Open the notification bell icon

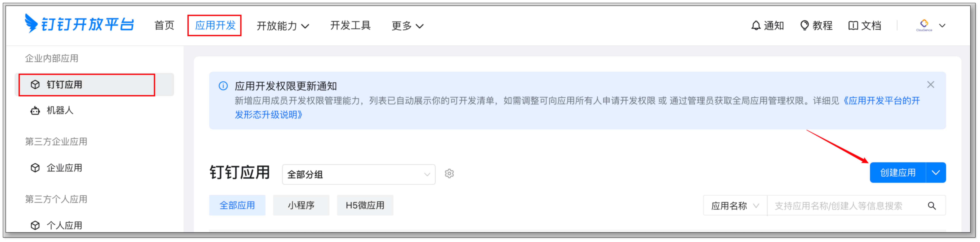pyautogui.click(x=755, y=25)
